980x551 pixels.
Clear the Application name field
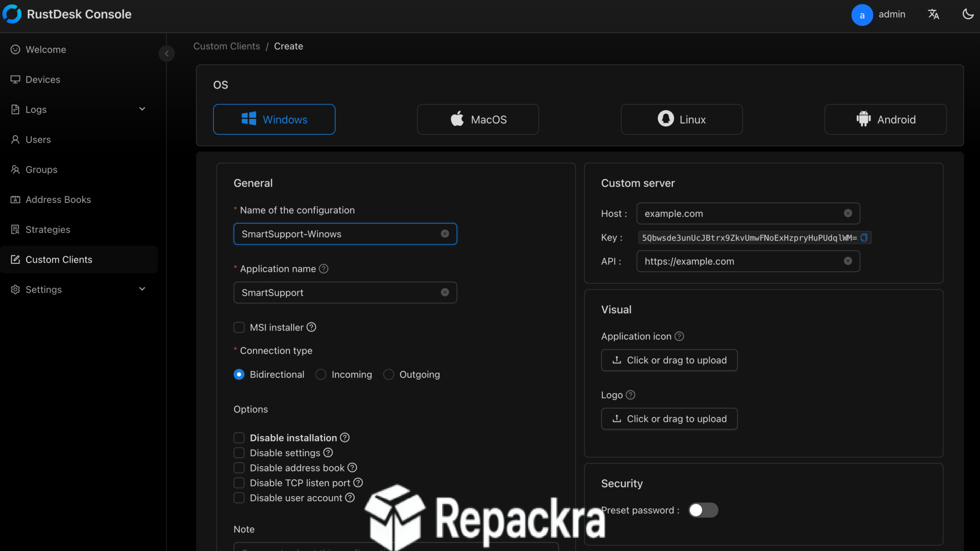pyautogui.click(x=445, y=293)
